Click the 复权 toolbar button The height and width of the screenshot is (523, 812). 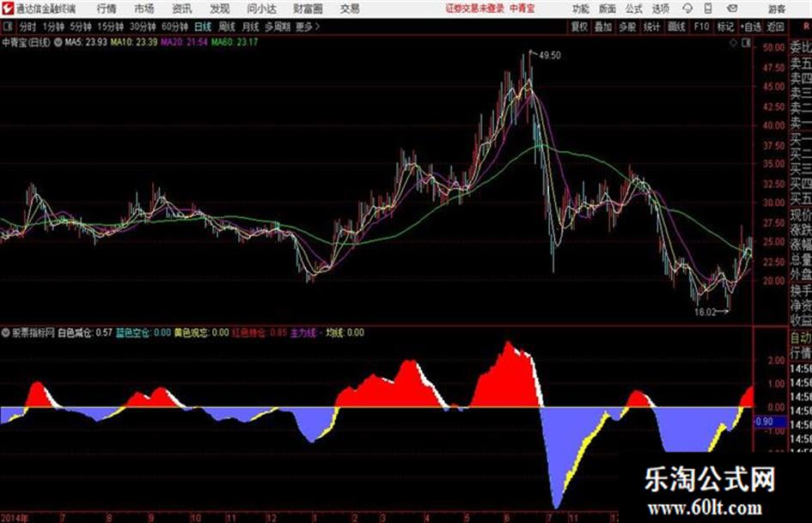[579, 27]
